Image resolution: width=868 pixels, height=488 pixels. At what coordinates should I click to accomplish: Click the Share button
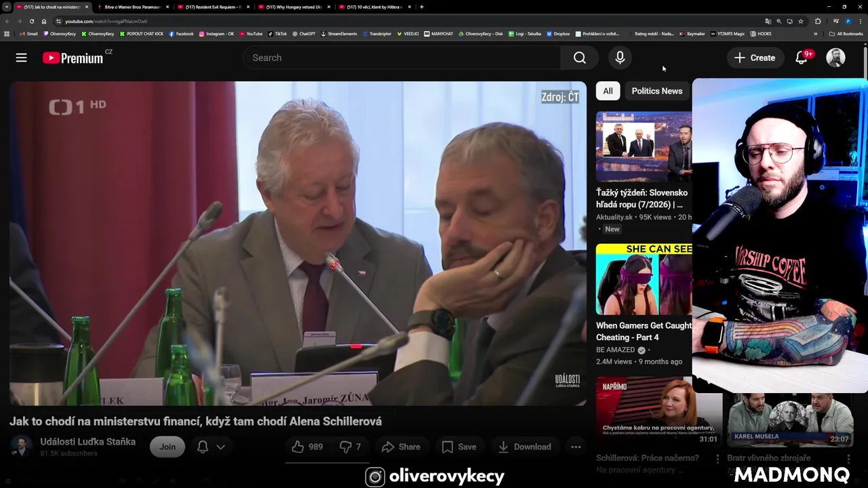pyautogui.click(x=401, y=447)
